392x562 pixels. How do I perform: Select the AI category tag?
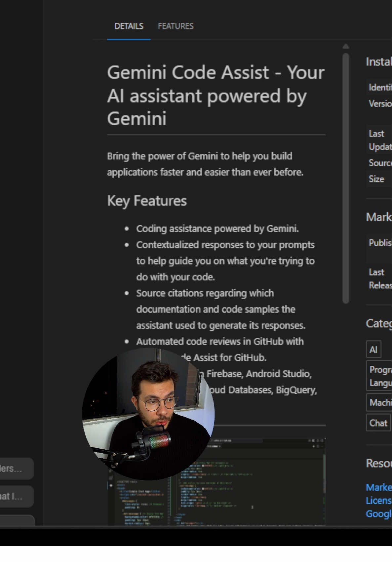tap(373, 350)
